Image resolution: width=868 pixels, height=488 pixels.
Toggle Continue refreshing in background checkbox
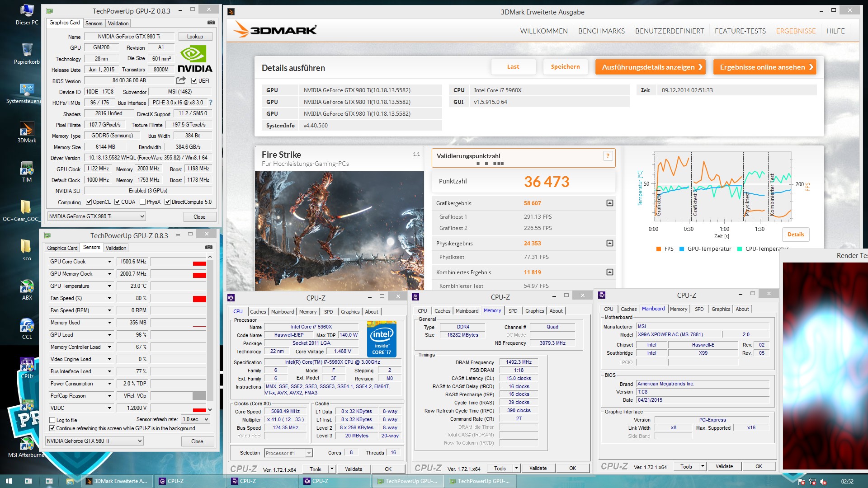[x=52, y=428]
